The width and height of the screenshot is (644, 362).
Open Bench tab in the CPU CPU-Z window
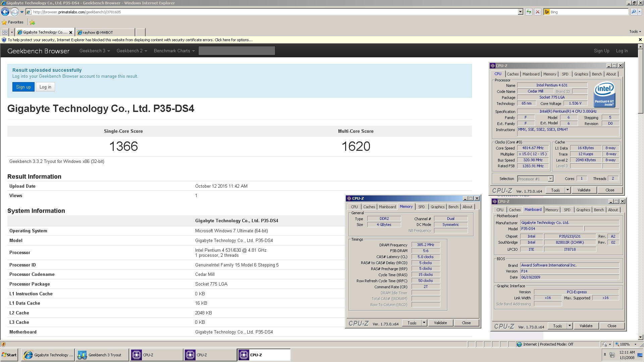(597, 74)
